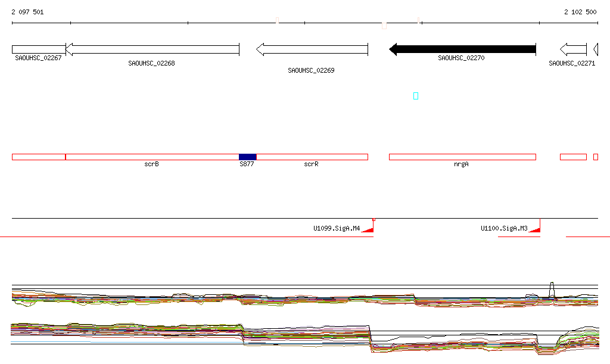Screen dimensions: 610x364
Task: Click the scrB red segment box
Action: pyautogui.click(x=152, y=157)
